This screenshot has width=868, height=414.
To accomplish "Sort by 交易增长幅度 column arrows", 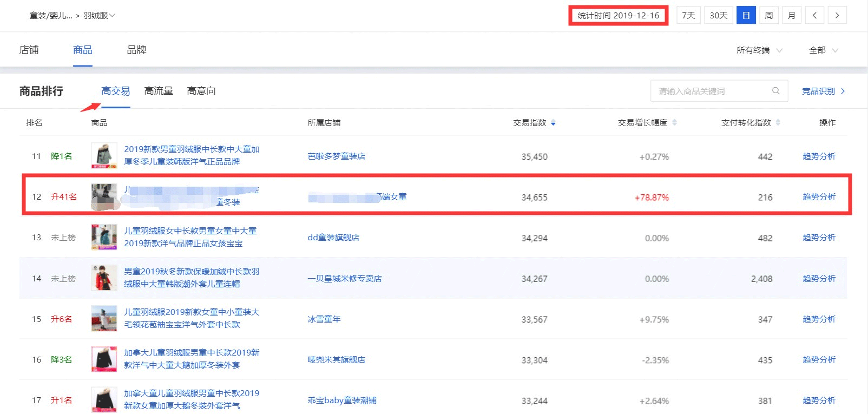I will pos(674,123).
